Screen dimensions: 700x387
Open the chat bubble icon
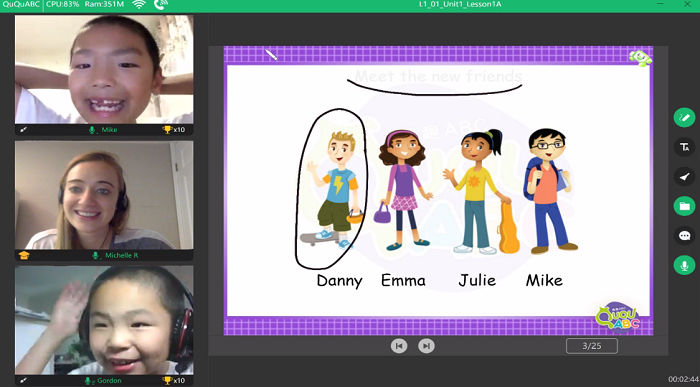(x=684, y=236)
